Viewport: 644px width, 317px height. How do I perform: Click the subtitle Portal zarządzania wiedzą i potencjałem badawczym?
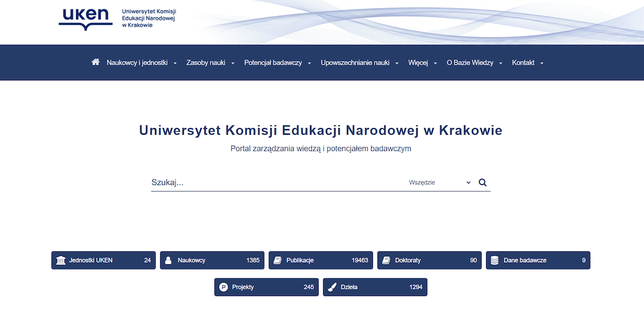(321, 149)
